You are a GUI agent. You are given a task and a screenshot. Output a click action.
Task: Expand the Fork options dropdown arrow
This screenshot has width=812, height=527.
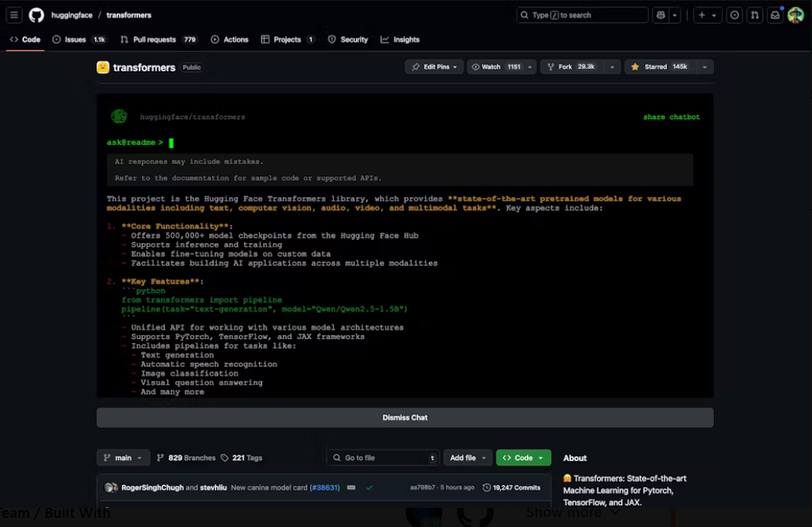[612, 68]
